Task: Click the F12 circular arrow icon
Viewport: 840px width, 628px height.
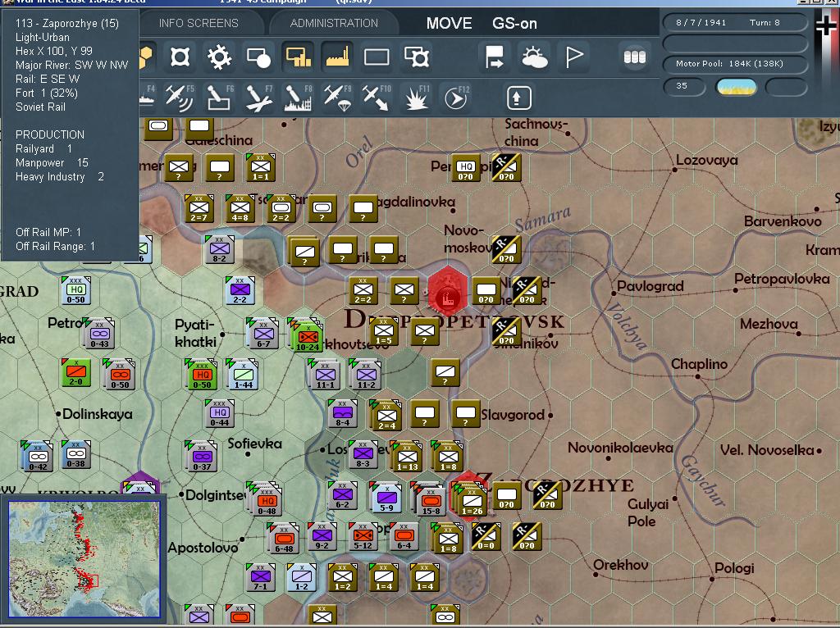Action: click(x=456, y=98)
